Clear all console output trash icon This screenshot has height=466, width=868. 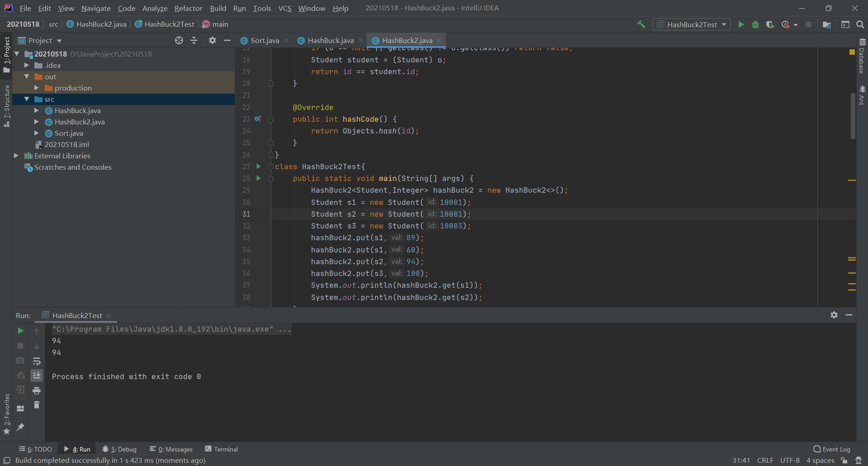[x=37, y=405]
